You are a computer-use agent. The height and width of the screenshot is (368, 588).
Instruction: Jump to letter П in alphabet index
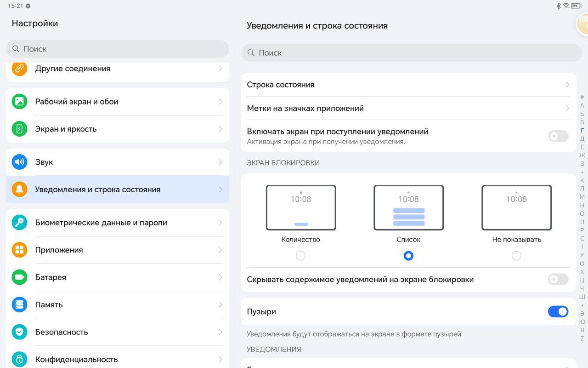582,222
